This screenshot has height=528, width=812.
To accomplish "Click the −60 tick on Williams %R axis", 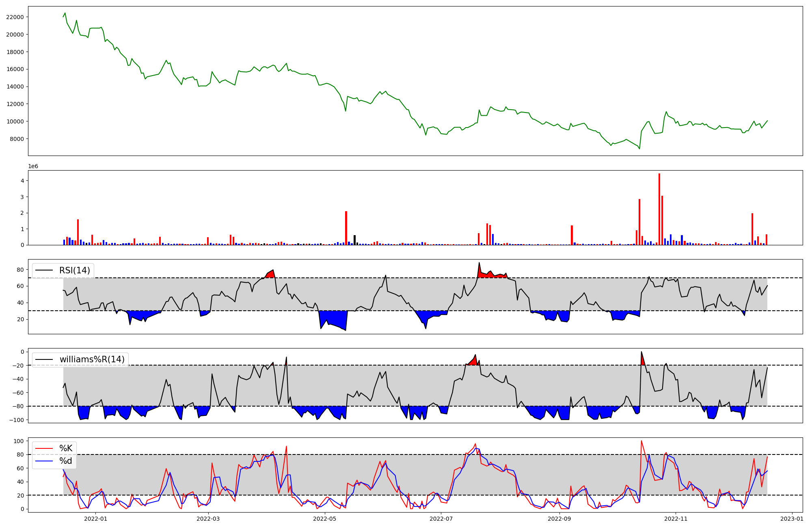I will (x=18, y=393).
